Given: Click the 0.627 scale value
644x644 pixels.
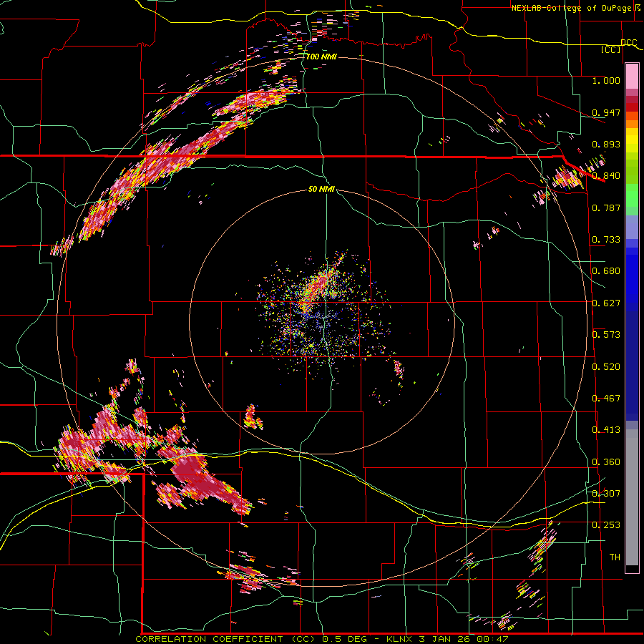Looking at the screenshot, I should click(x=606, y=303).
